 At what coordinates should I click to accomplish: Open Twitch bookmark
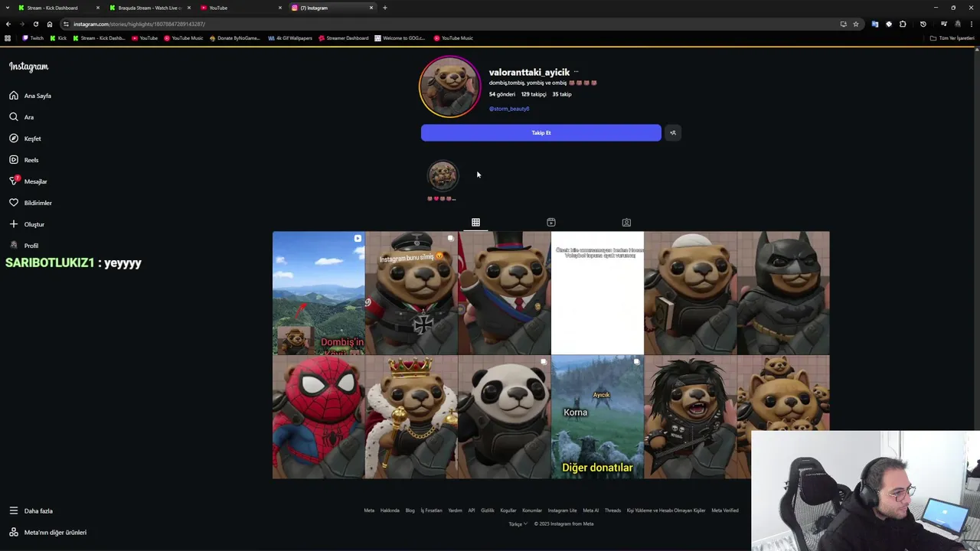[33, 38]
